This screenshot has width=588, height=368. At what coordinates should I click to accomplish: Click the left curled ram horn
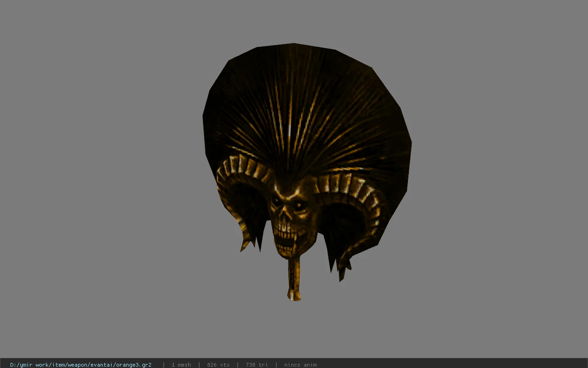[x=241, y=193]
